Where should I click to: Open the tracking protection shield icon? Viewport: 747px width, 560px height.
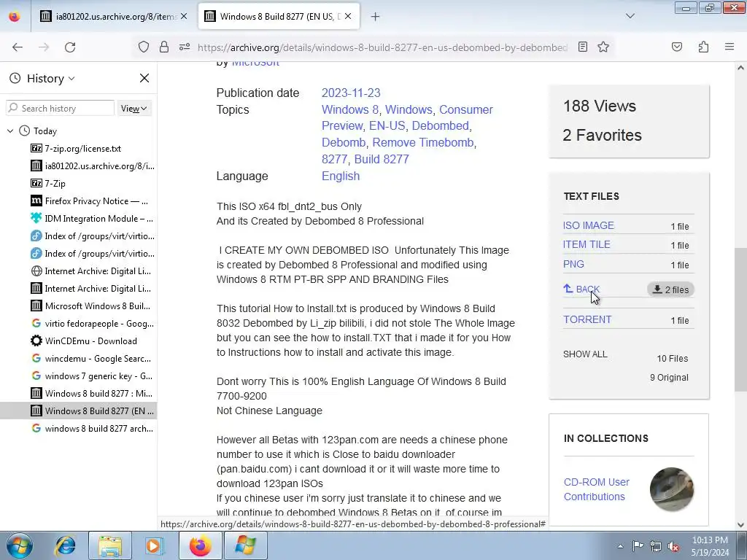[x=144, y=47]
